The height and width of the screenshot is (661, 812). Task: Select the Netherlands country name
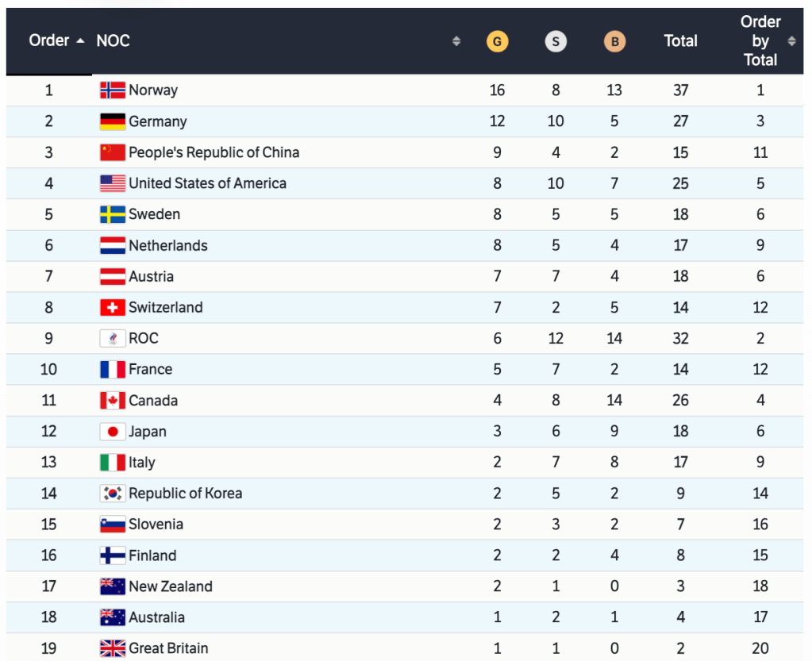(168, 245)
